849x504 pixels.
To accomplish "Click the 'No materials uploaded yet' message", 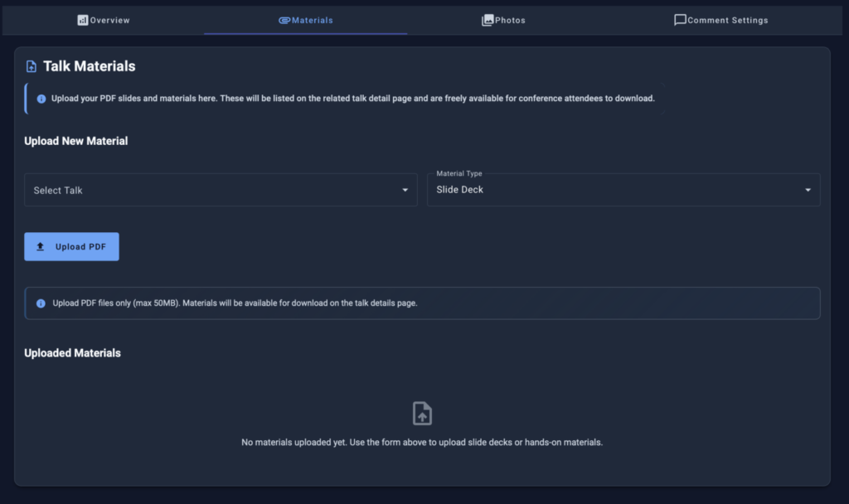I will [x=422, y=443].
